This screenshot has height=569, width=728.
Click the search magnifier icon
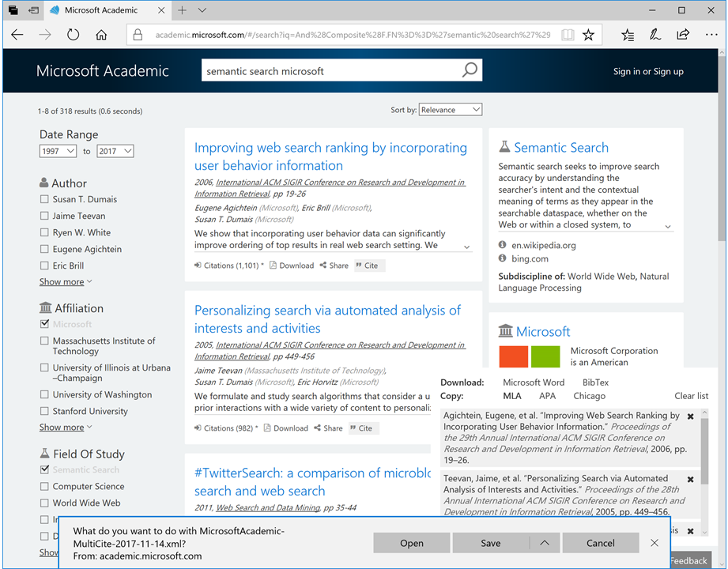[470, 70]
